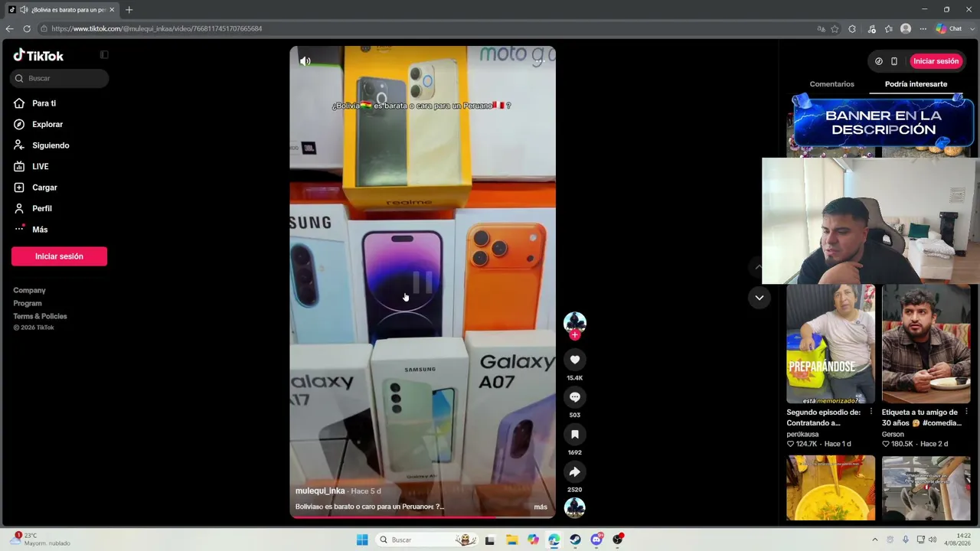
Task: Click the TikTok sidebar search field
Action: click(x=60, y=78)
